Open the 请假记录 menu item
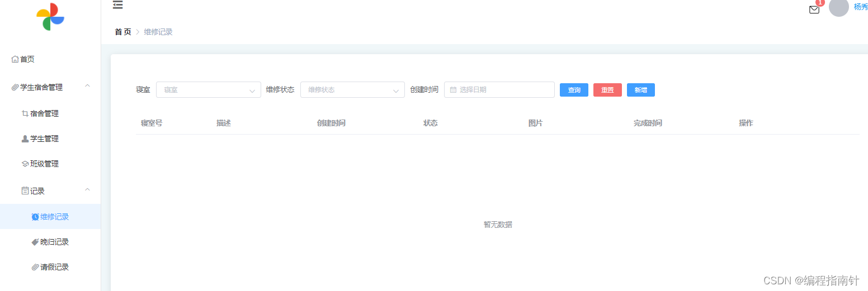This screenshot has width=868, height=291. tap(50, 267)
